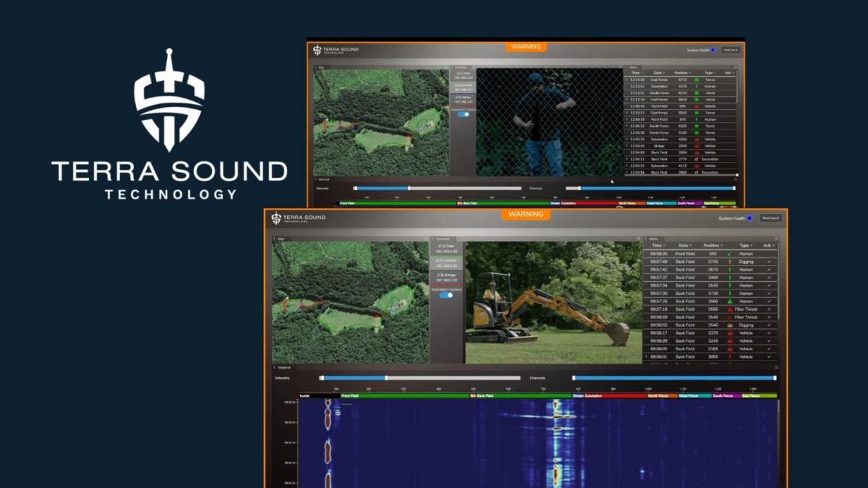
Task: Toggle the Ack checkmark for the 09:57:41 alert
Action: 769,270
